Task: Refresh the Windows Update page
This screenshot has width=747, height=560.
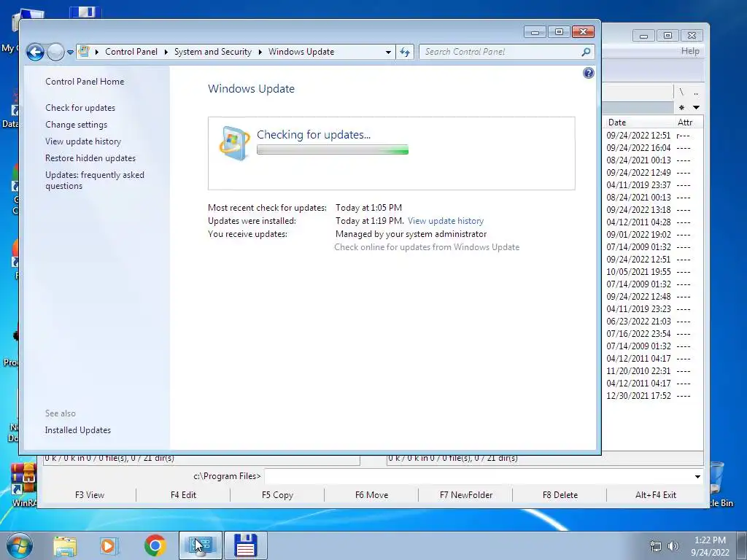Action: pyautogui.click(x=404, y=52)
